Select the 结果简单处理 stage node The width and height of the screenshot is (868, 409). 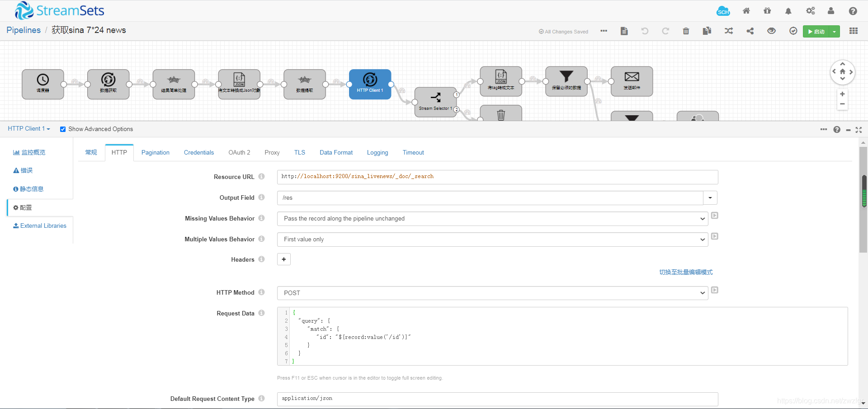[x=174, y=84]
